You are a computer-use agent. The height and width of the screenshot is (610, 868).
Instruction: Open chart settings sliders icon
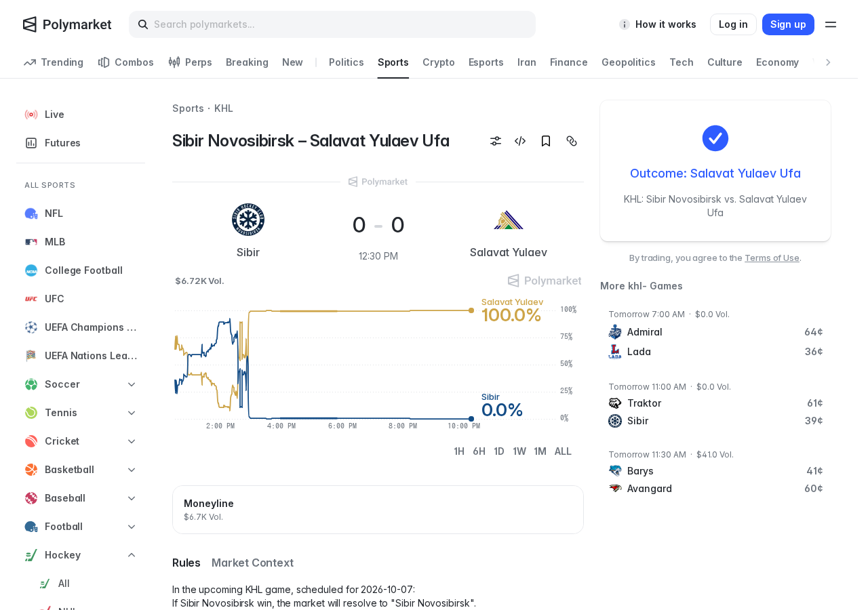click(496, 141)
